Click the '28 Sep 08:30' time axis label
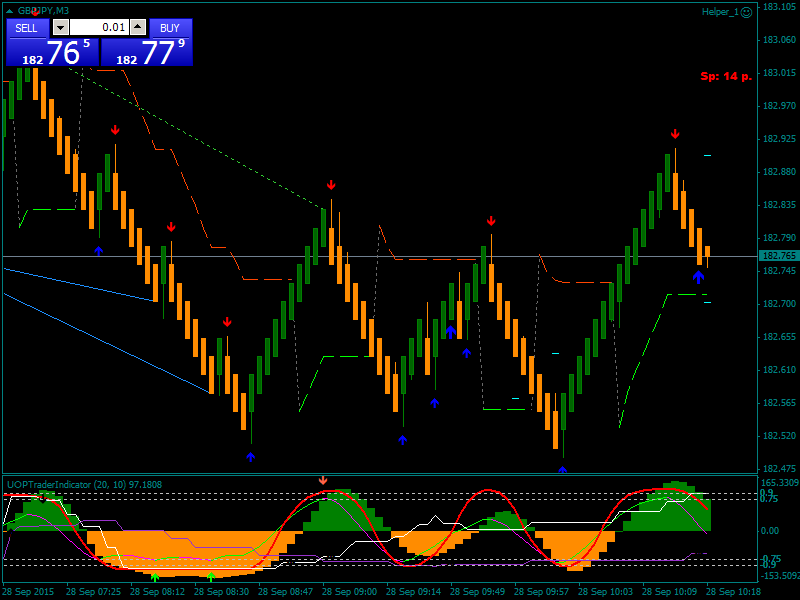Screen dimensions: 800x600 click(221, 592)
